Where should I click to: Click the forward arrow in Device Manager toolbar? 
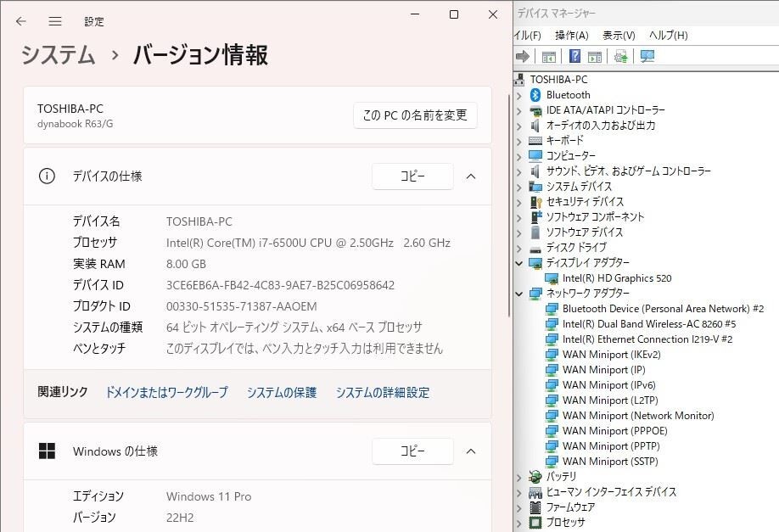(x=523, y=57)
